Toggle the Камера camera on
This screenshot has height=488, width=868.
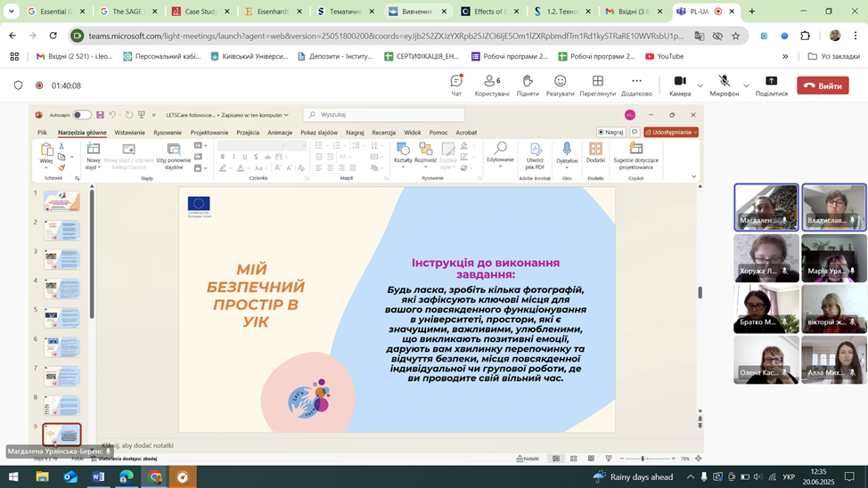pyautogui.click(x=679, y=85)
